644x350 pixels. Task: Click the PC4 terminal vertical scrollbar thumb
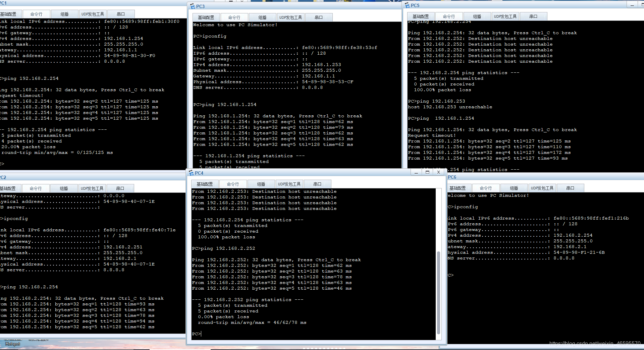pos(438,292)
